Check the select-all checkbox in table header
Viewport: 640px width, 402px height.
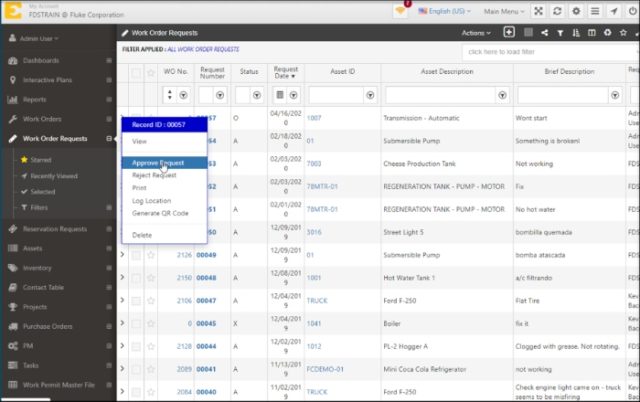point(136,72)
